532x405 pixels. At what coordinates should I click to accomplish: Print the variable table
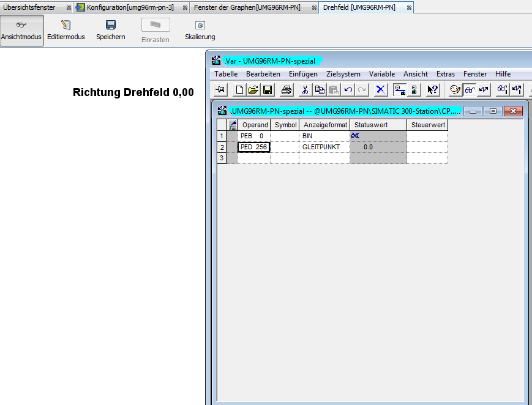(x=286, y=90)
